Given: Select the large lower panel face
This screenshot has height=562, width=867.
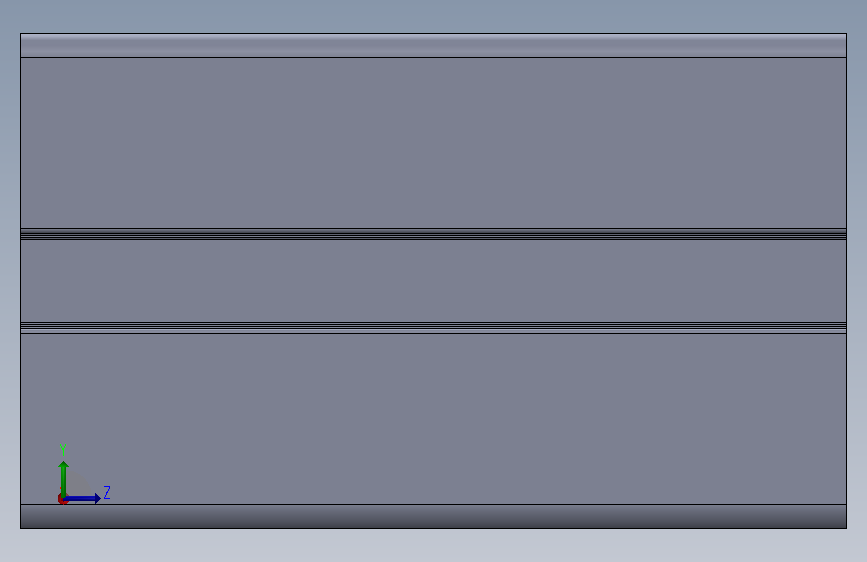Looking at the screenshot, I should 434,419.
